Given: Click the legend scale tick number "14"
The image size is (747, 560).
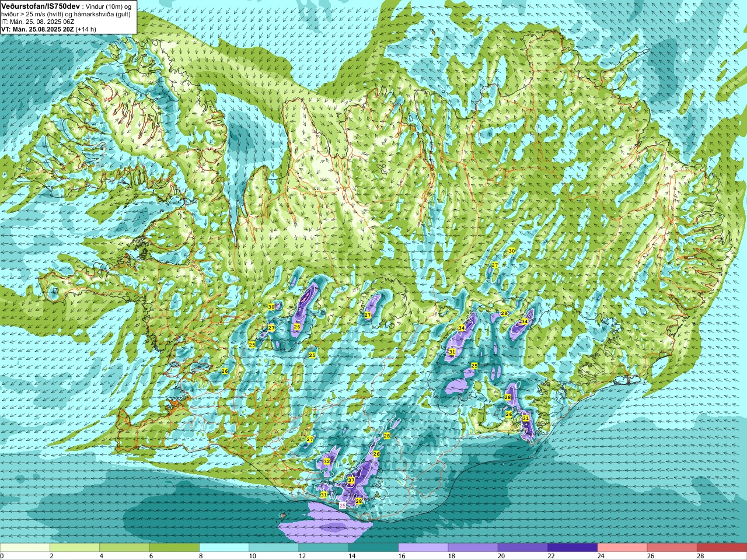Looking at the screenshot, I should [352, 556].
